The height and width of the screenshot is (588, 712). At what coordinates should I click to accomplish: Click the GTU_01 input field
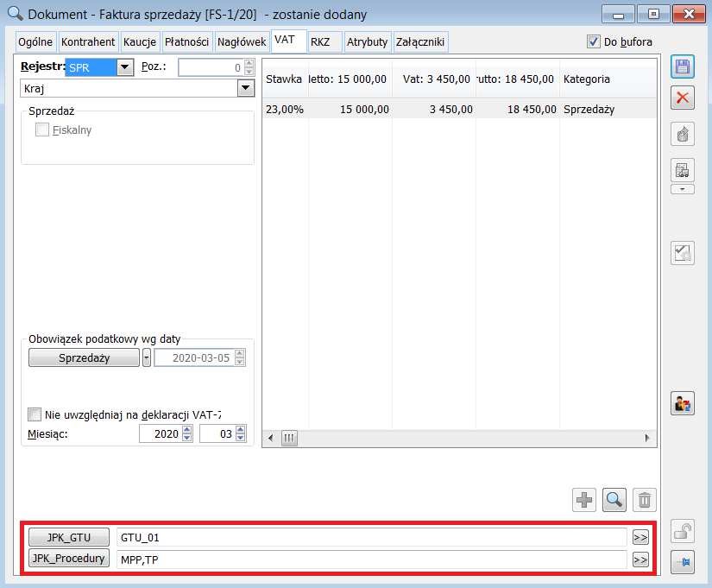point(372,537)
